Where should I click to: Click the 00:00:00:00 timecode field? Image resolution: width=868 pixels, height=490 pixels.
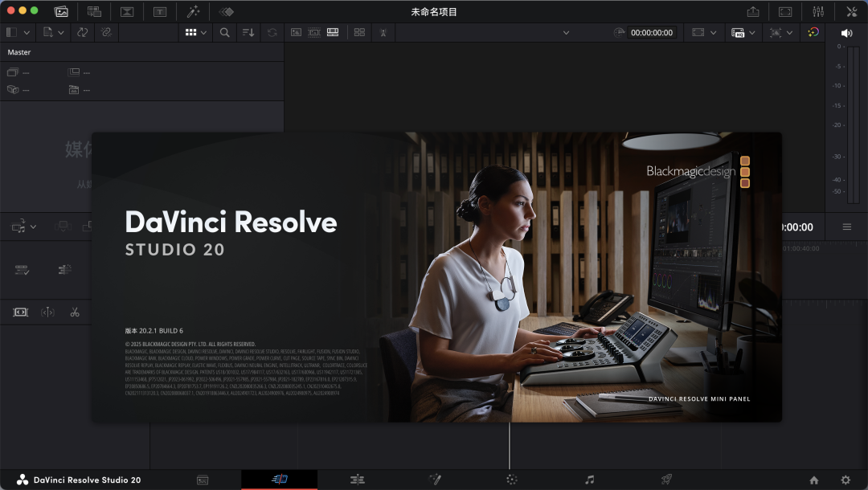click(x=651, y=33)
